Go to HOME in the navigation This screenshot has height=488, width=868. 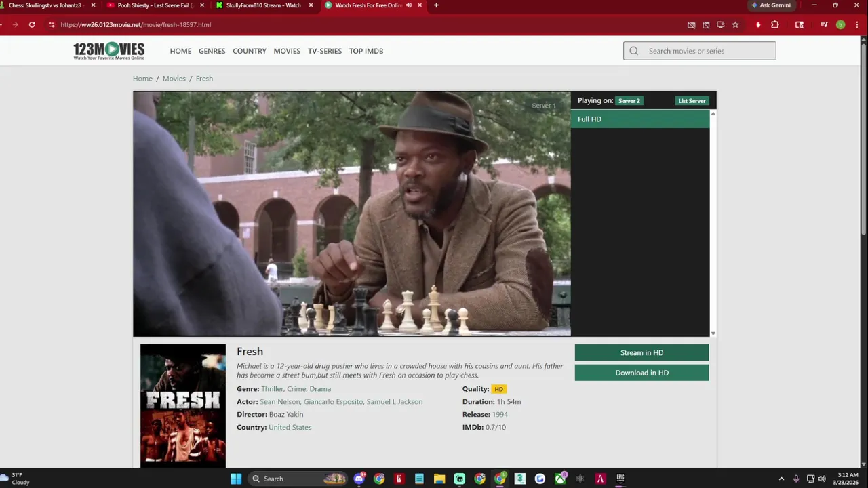[x=180, y=51]
